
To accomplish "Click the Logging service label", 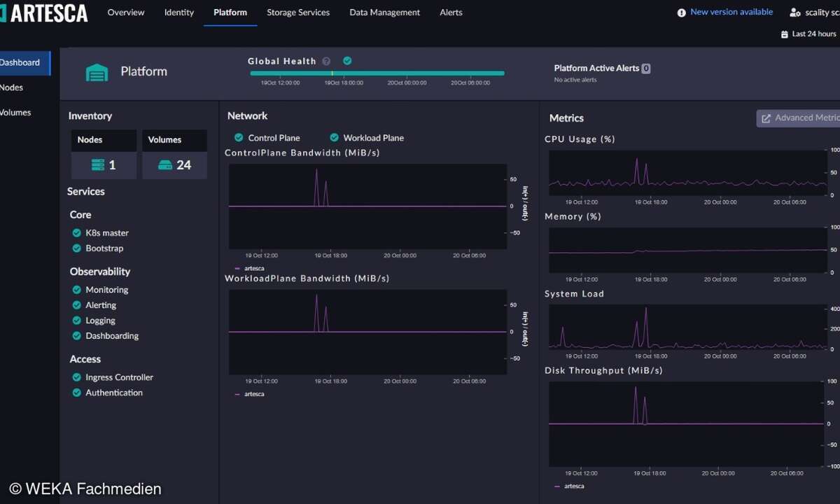I will tap(100, 321).
